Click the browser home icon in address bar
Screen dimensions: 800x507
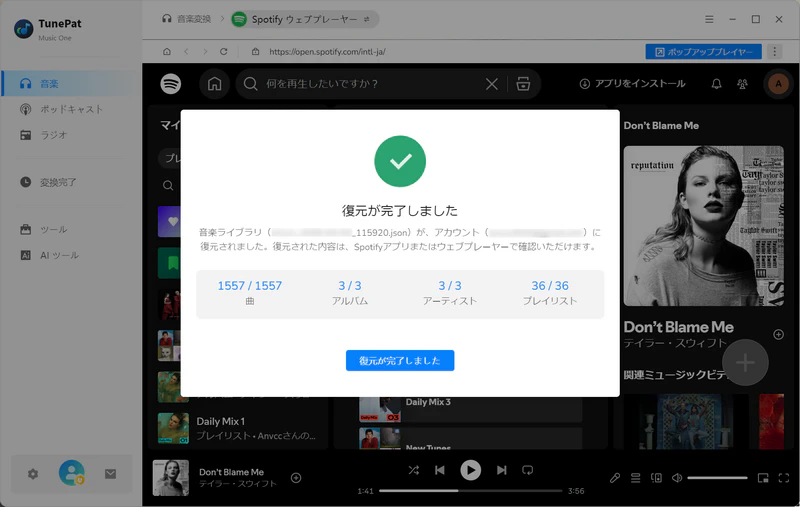coord(167,52)
